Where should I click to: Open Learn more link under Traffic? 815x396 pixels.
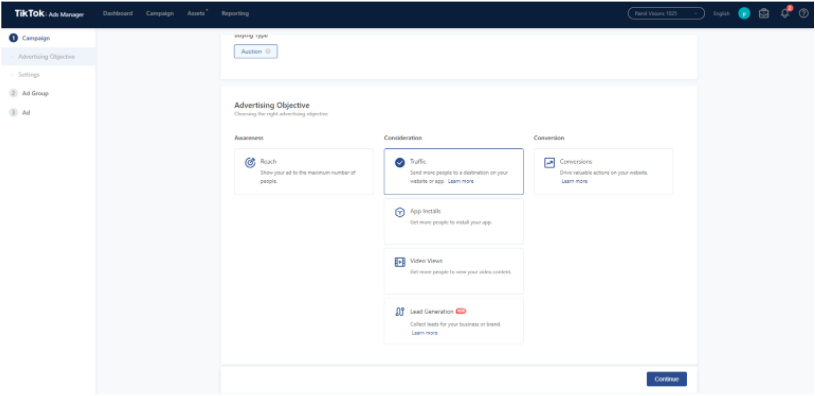pos(461,181)
